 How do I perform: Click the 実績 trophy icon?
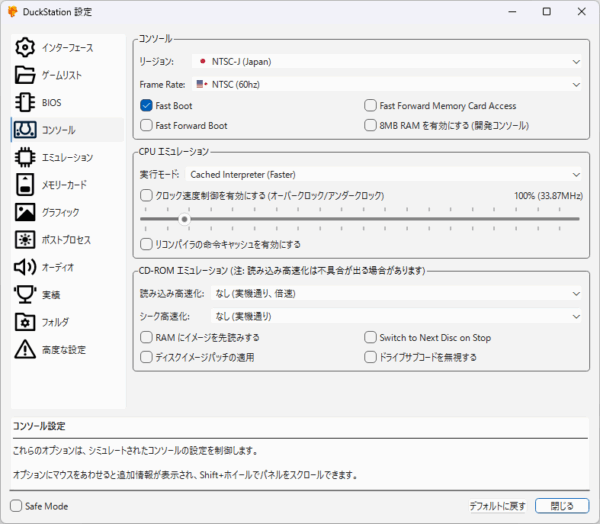click(25, 294)
